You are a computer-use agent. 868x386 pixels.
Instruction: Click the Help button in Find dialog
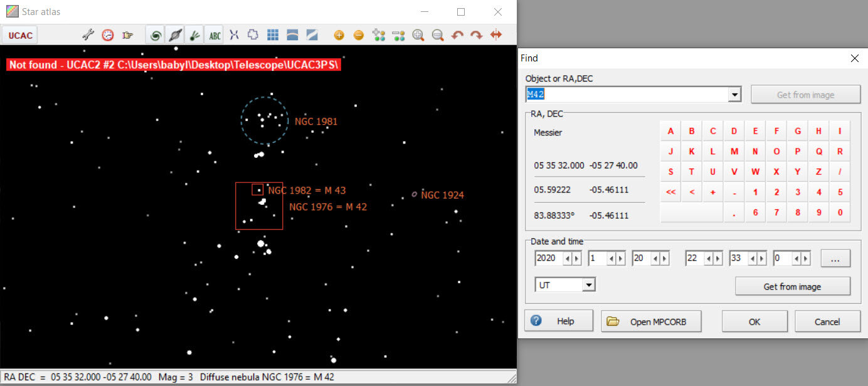point(559,321)
